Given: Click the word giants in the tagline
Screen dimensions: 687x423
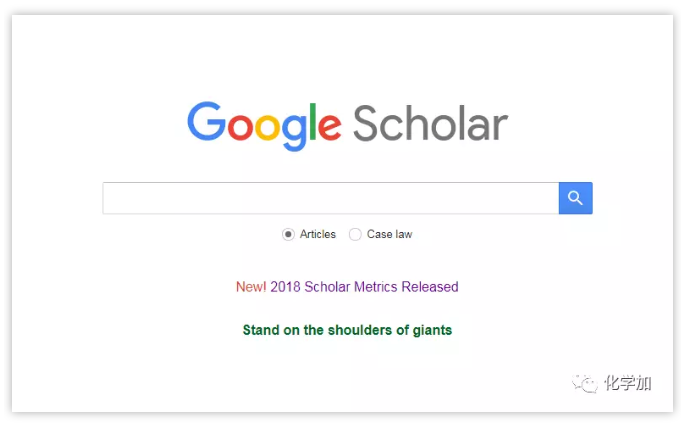Looking at the screenshot, I should 431,330.
